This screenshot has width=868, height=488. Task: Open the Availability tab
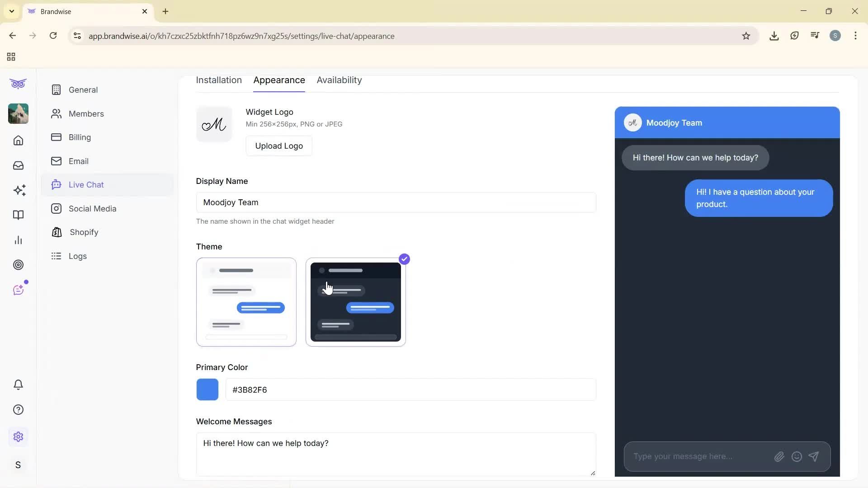(x=339, y=80)
